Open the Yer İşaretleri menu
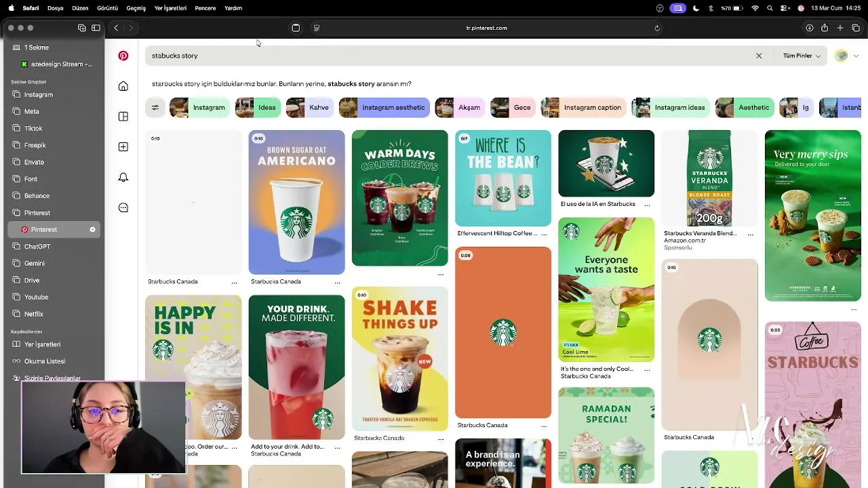This screenshot has width=868, height=488. 170,8
